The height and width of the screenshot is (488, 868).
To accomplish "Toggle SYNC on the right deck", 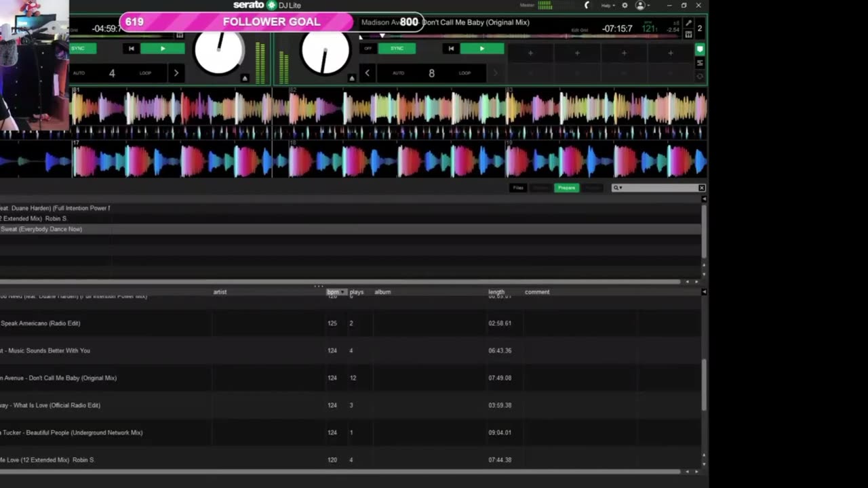I will pyautogui.click(x=397, y=49).
